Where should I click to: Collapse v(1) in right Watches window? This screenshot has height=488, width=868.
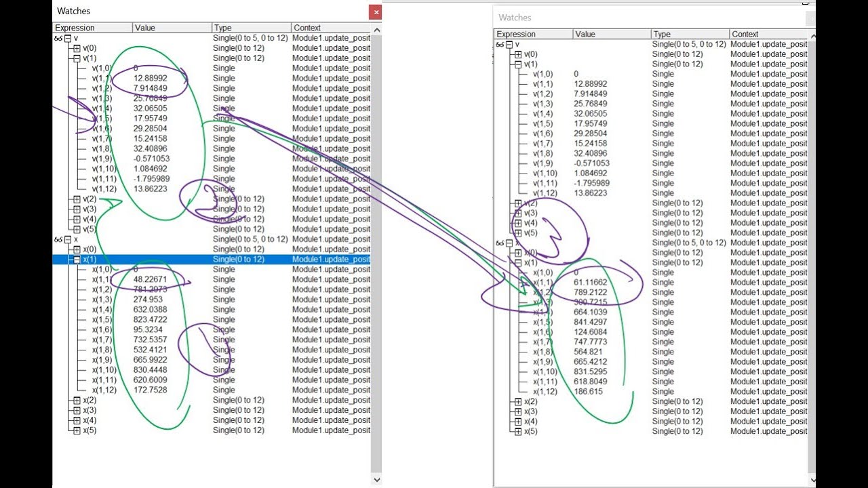(518, 64)
